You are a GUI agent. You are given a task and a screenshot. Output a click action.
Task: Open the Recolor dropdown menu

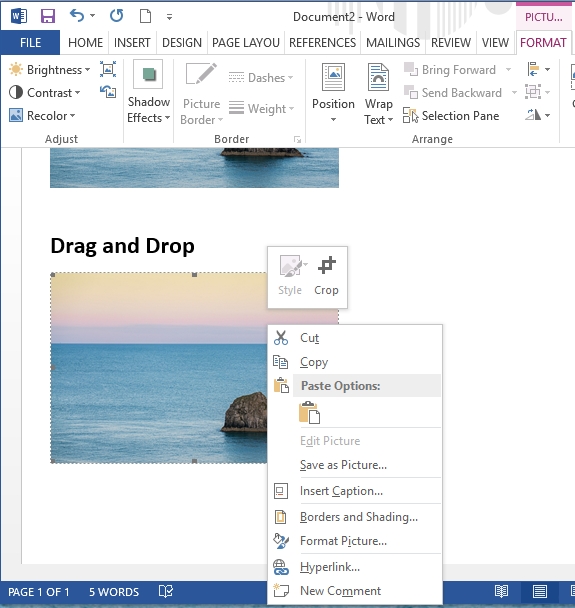pyautogui.click(x=42, y=116)
